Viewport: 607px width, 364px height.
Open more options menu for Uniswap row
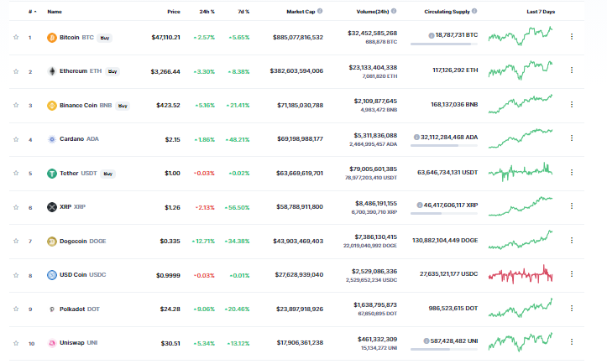[x=572, y=342]
